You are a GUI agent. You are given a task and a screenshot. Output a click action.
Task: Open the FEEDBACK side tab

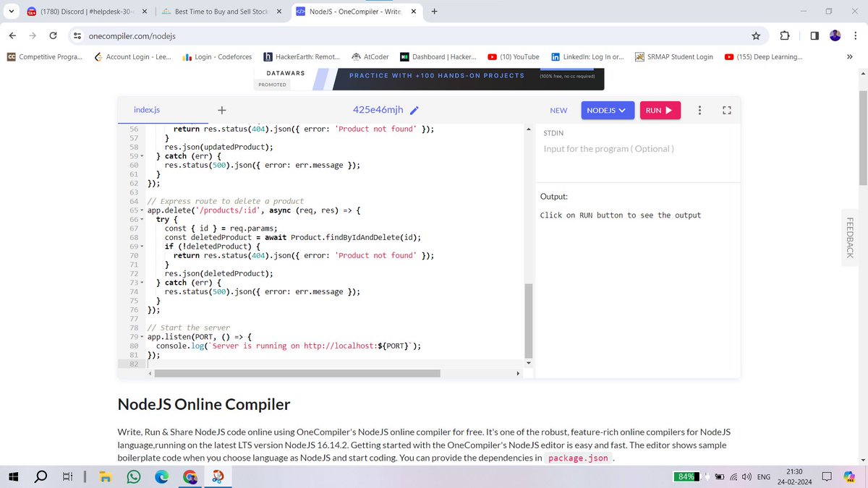(850, 237)
